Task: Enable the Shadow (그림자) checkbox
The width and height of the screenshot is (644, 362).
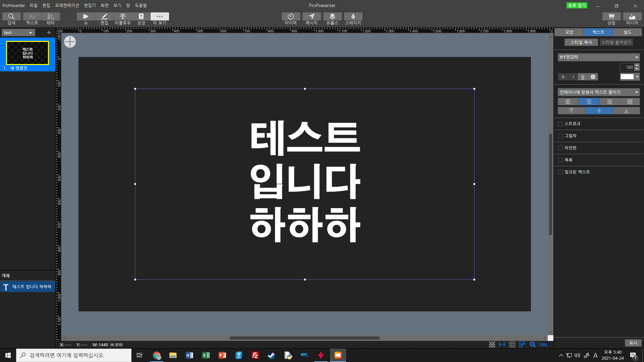Action: 560,136
